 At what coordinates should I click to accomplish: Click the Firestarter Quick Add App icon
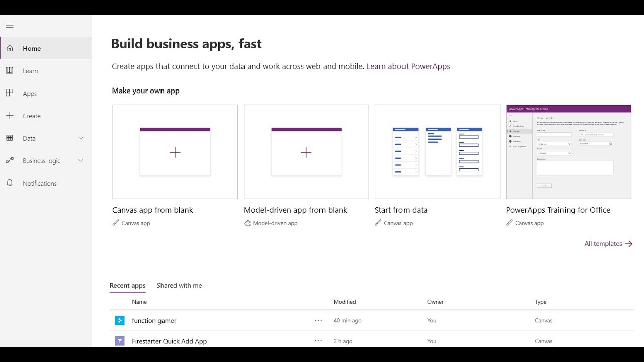click(x=119, y=341)
